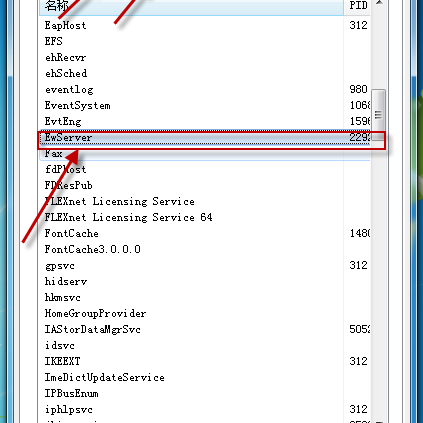Click the vertical scrollbar thumb
This screenshot has height=423, width=423.
click(x=379, y=115)
